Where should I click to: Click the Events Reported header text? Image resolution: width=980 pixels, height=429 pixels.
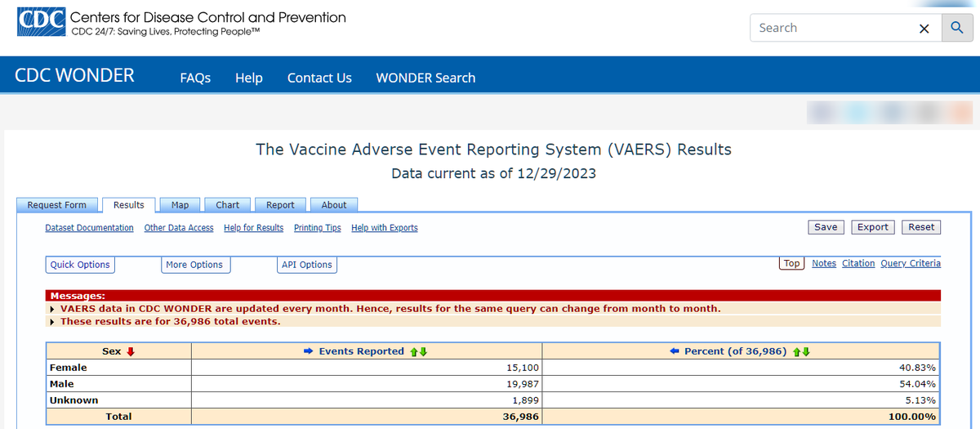[x=362, y=351]
